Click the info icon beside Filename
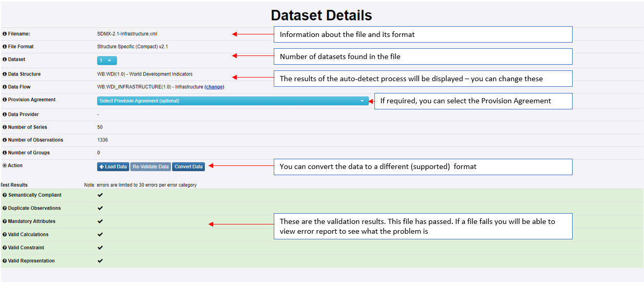Screen dimensions: 644x282 (x=5, y=34)
